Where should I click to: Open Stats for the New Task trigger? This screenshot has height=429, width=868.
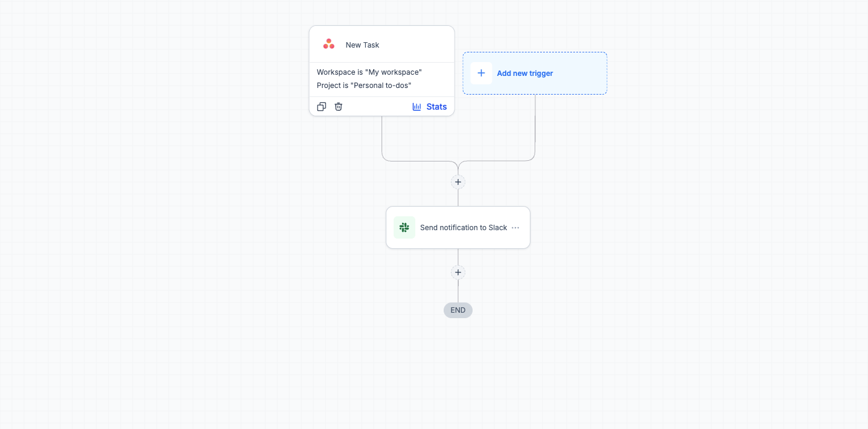pyautogui.click(x=430, y=107)
